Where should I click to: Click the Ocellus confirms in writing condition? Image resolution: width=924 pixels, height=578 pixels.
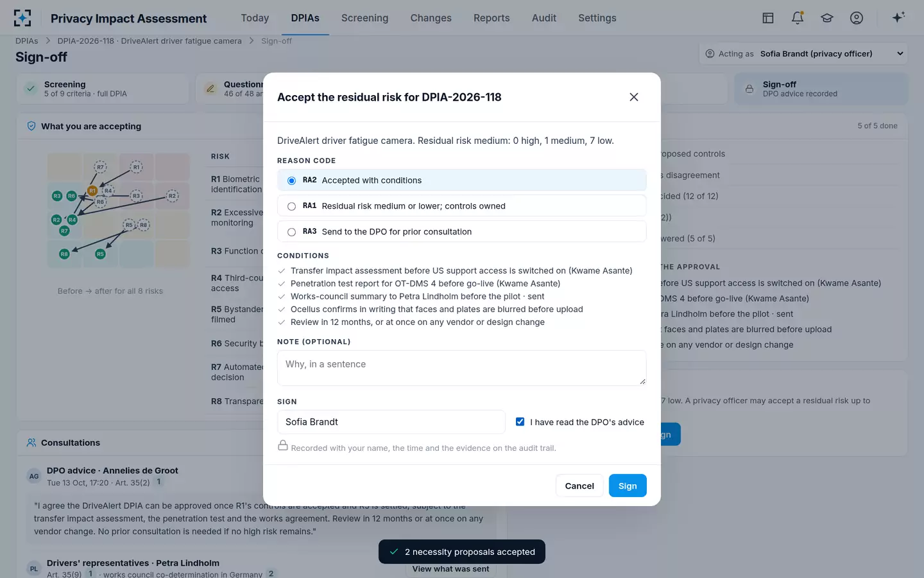pos(437,309)
